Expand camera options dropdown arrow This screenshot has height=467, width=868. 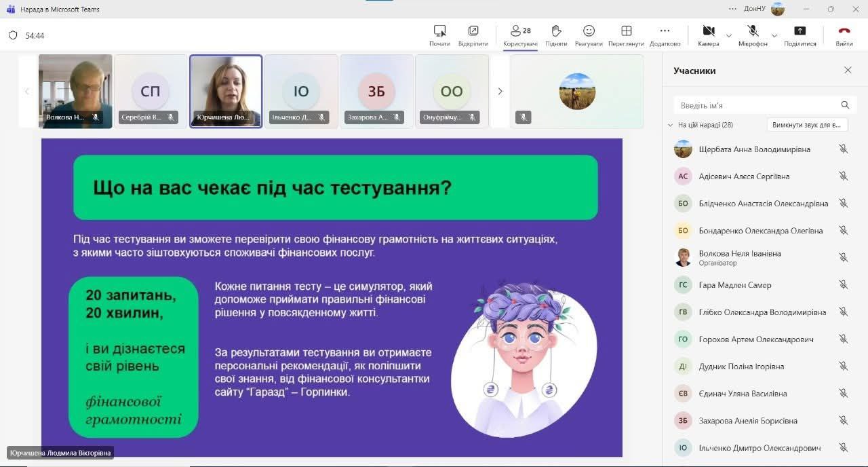(x=729, y=35)
